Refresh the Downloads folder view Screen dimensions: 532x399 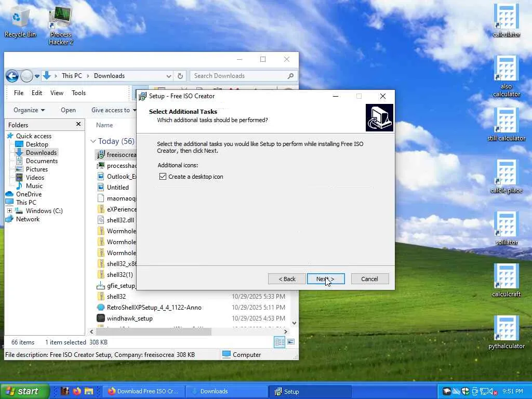[180, 76]
